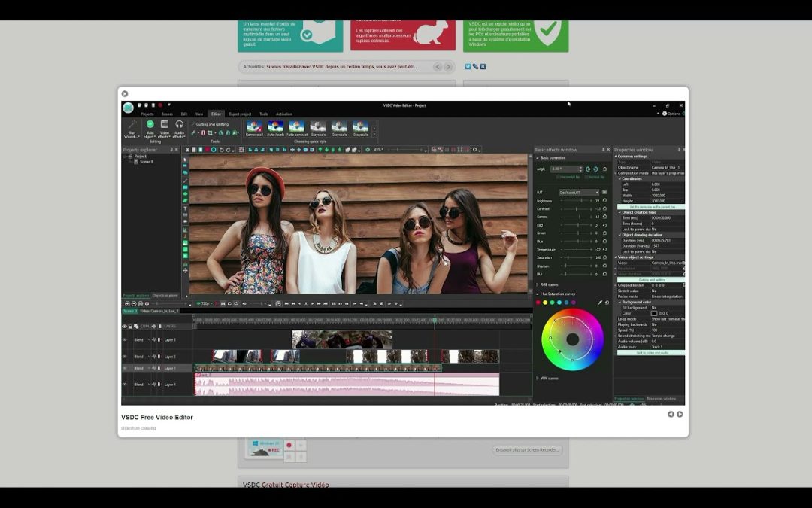Viewport: 812px width, 508px height.
Task: Hide Layer 1 with its eye icon
Action: click(124, 368)
